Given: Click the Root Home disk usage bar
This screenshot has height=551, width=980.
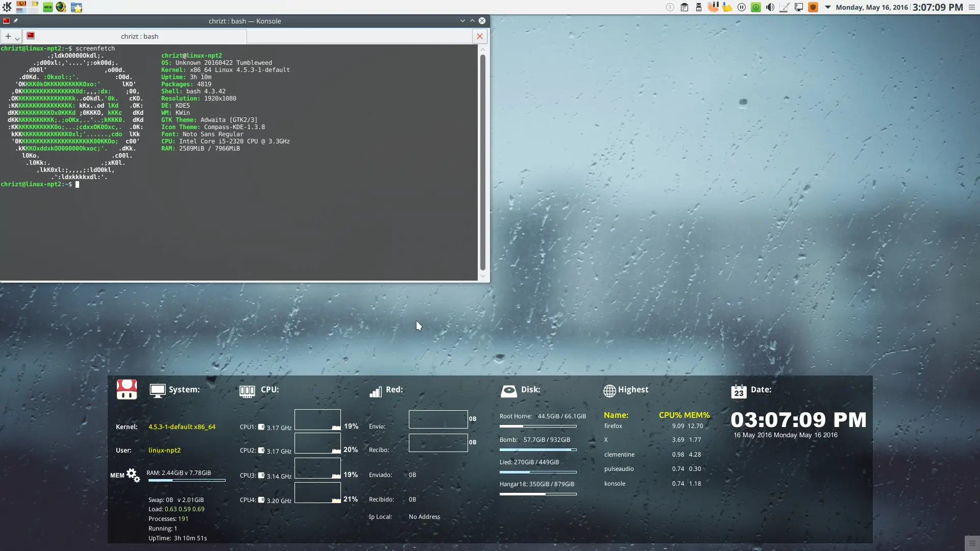Looking at the screenshot, I should pos(538,426).
